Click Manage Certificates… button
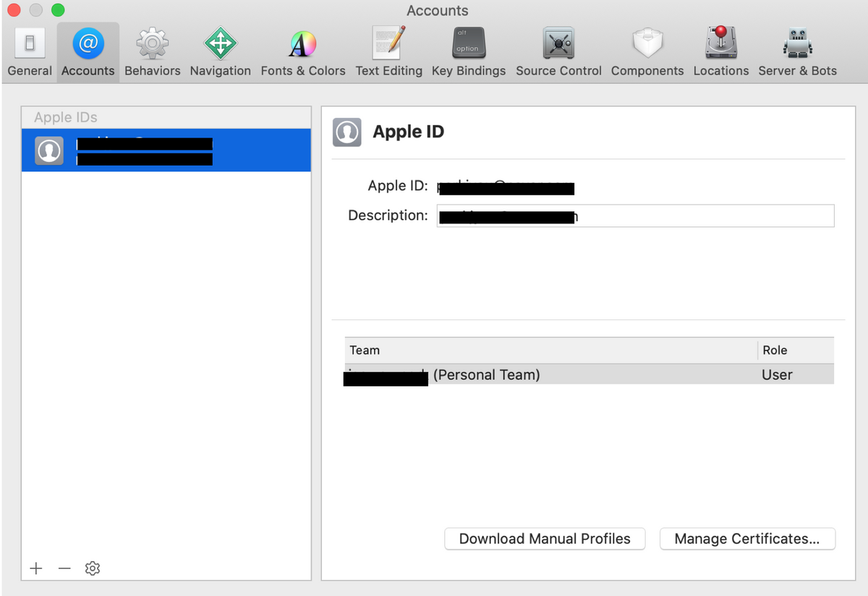 (747, 539)
